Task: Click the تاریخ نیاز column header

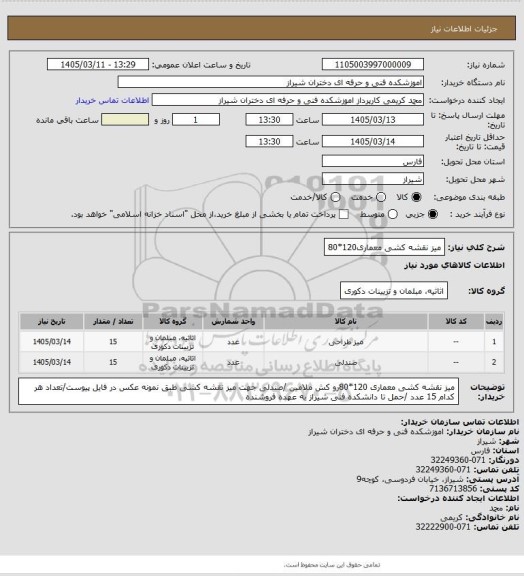Action: 51,321
